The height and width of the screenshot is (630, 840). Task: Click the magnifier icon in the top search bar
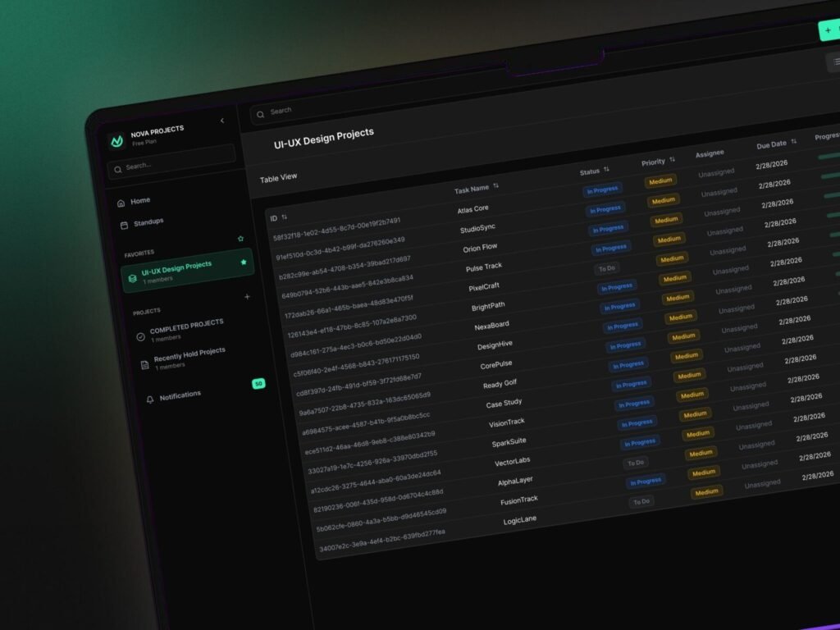[x=260, y=114]
